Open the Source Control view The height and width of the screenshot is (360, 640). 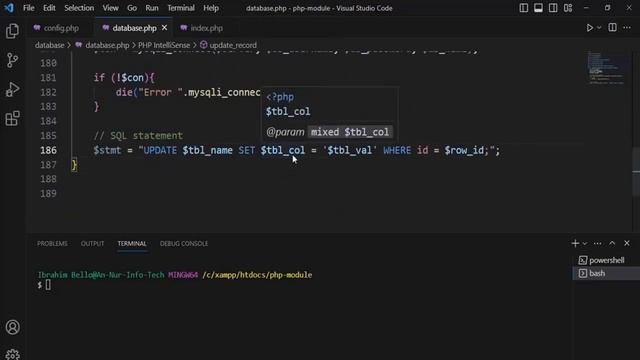coord(12,60)
